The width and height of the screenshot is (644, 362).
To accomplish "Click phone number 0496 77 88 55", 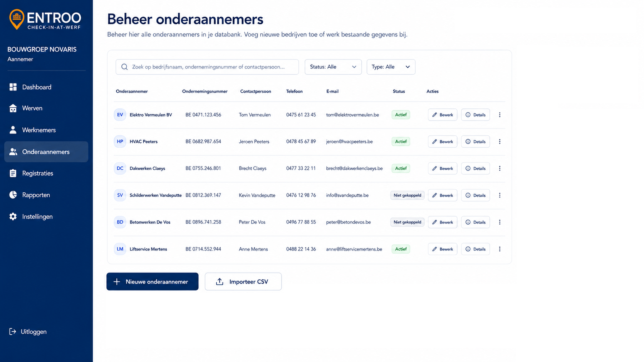I will pos(301,222).
